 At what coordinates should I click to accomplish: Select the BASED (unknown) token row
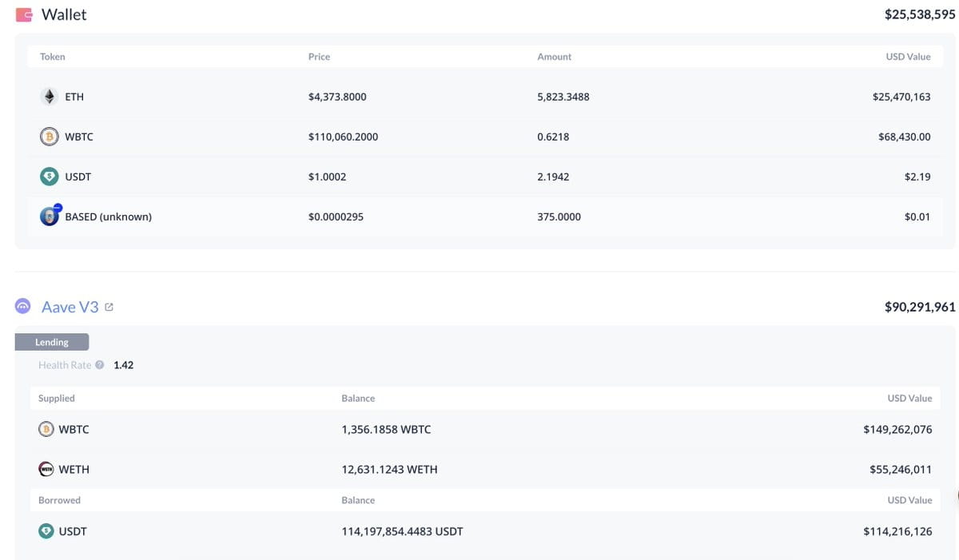pos(486,216)
